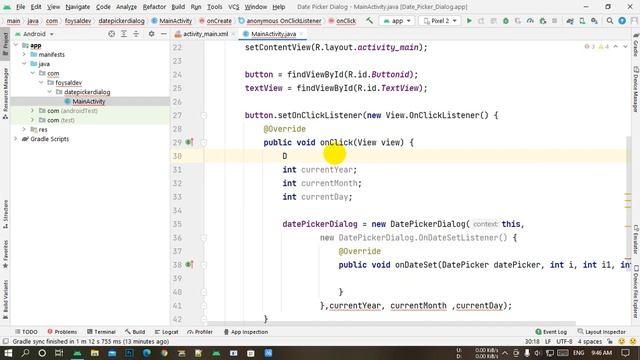Viewport: 640px width, 360px height.
Task: Open the VCS menu
Action: click(233, 7)
